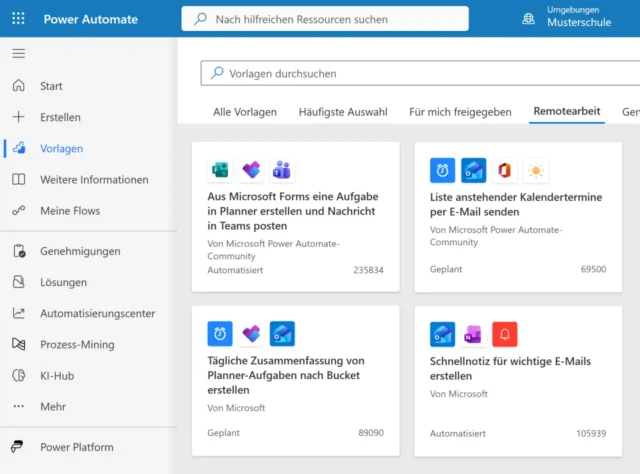Click Planner icon in Tägliche Zusammenfassung card
640x474 pixels.
pos(251,334)
